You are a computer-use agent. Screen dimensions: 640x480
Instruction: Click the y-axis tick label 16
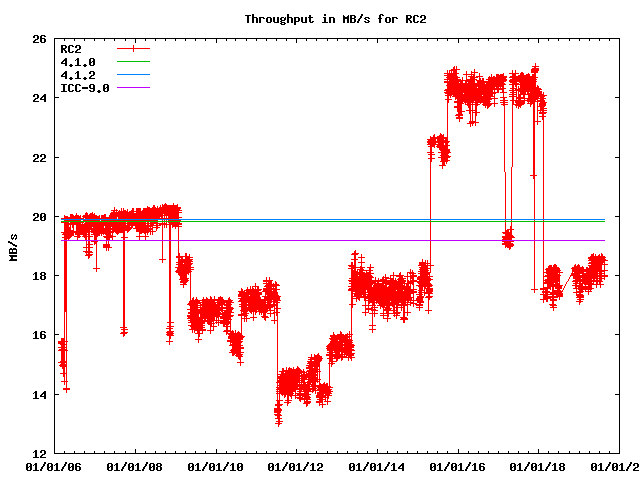38,336
